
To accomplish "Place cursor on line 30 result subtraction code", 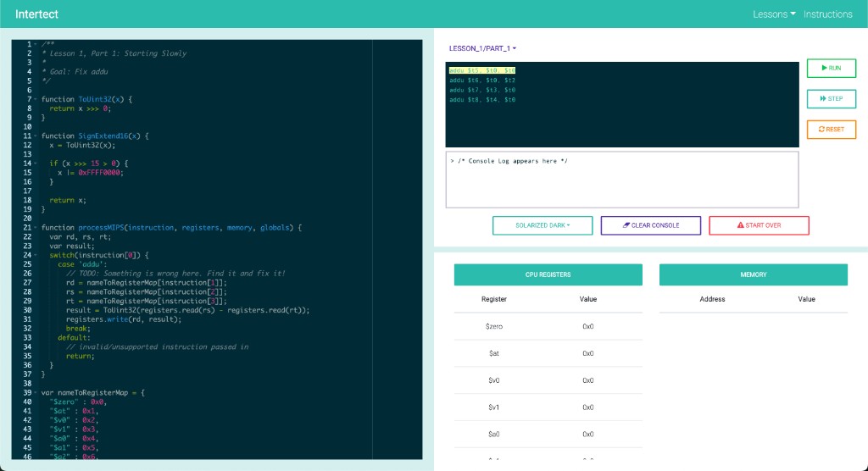I will tap(187, 311).
